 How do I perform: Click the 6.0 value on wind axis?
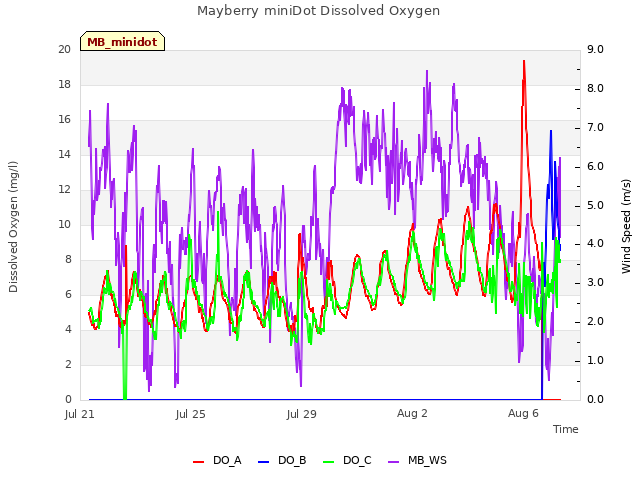[x=596, y=167]
